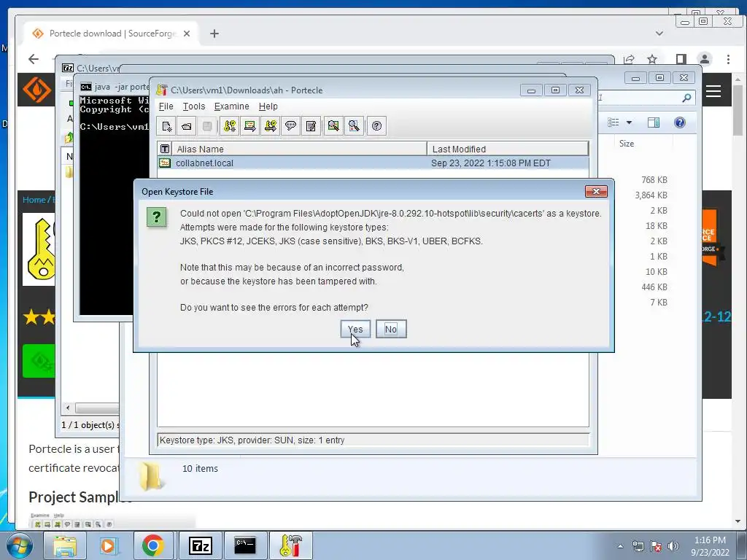Open a new Chrome tab with plus
This screenshot has height=560, width=747.
click(x=214, y=34)
